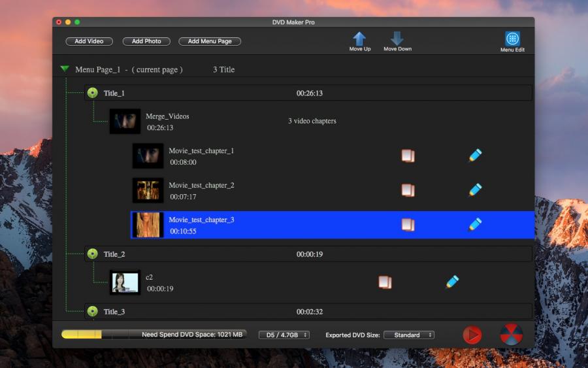
Task: Click the 00:07:17 duration under Movie_test_chapter_2
Action: [183, 197]
